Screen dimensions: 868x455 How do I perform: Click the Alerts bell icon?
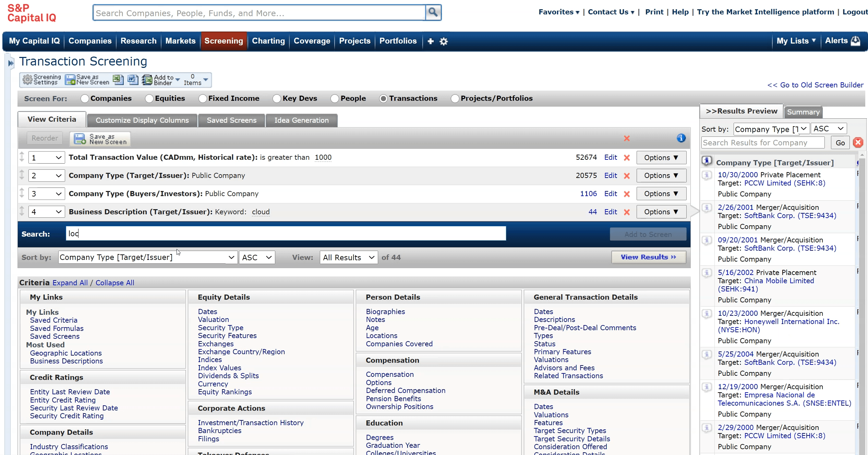click(x=856, y=41)
